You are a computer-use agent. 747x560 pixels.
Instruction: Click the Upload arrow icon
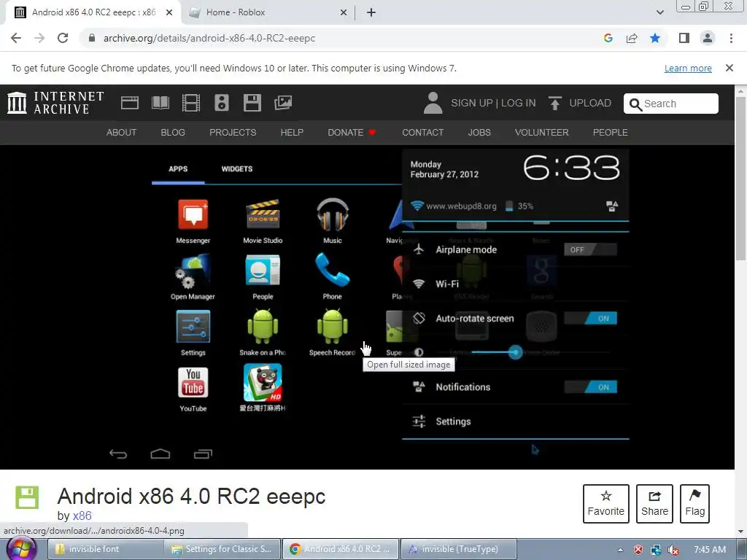[554, 103]
